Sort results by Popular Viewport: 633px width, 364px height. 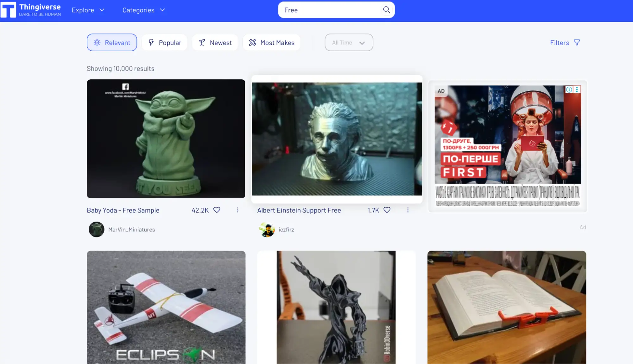pos(164,42)
